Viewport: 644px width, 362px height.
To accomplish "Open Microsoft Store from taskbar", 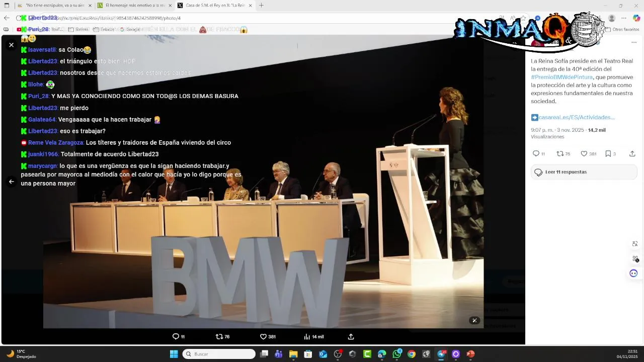I will pyautogui.click(x=308, y=354).
